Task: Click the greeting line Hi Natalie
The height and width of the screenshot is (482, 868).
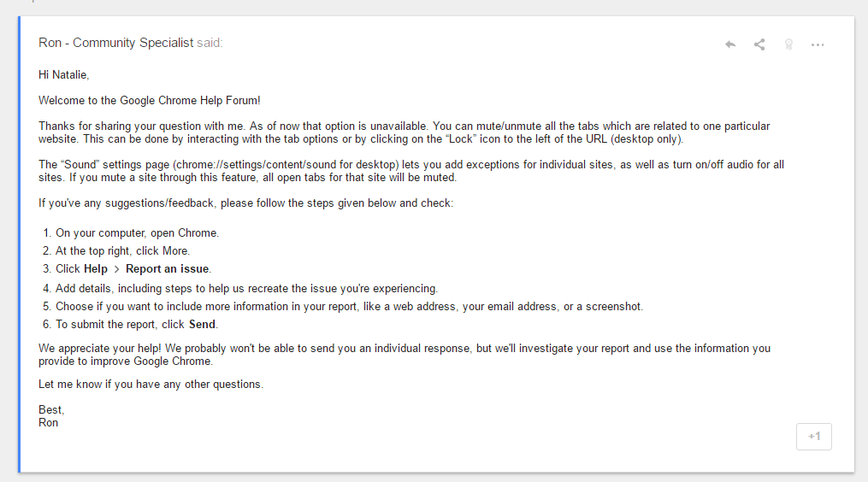Action: (63, 74)
